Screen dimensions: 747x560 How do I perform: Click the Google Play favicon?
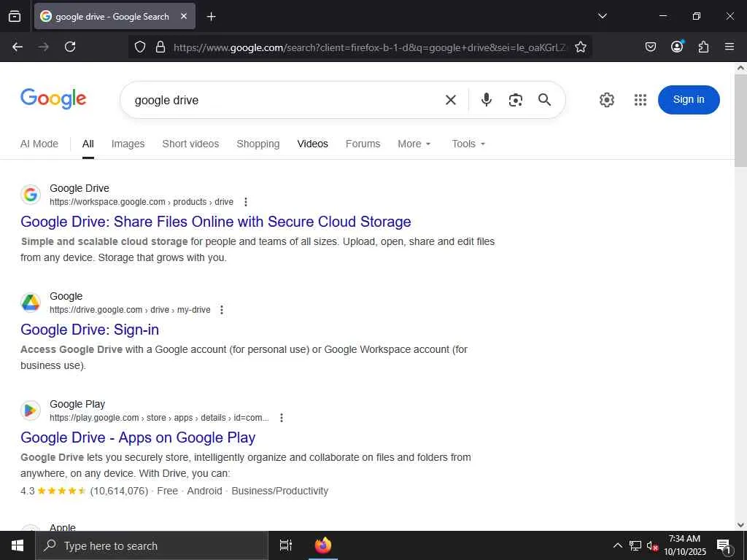[31, 411]
